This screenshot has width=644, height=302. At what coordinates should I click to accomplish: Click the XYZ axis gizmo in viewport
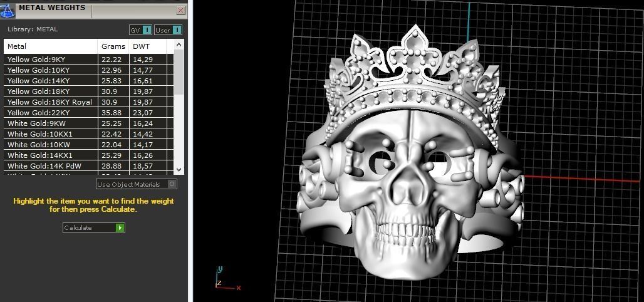[227, 279]
